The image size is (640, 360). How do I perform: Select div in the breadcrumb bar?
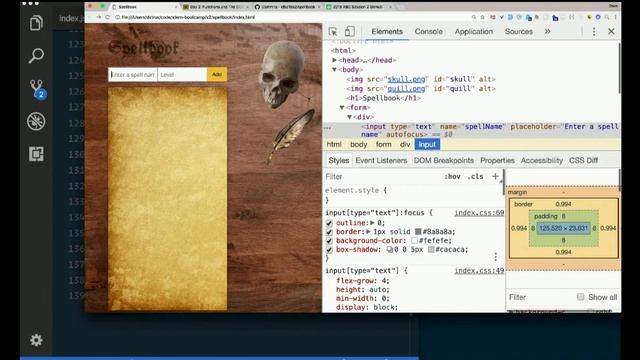tap(404, 144)
